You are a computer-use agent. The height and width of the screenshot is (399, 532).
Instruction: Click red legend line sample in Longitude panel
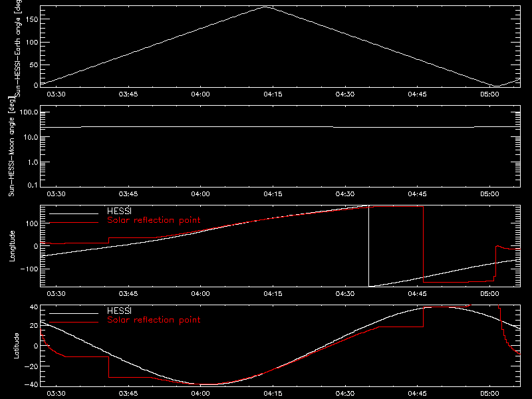tap(74, 223)
